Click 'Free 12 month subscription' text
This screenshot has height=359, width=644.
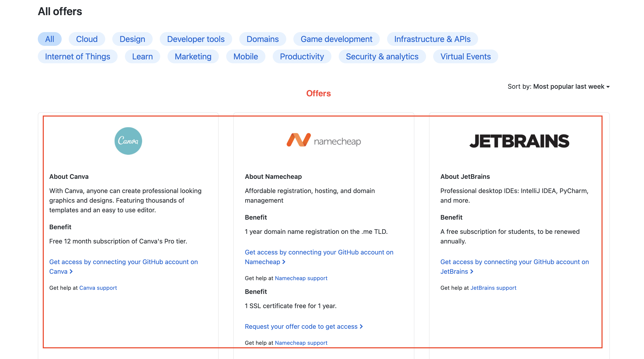click(x=118, y=241)
